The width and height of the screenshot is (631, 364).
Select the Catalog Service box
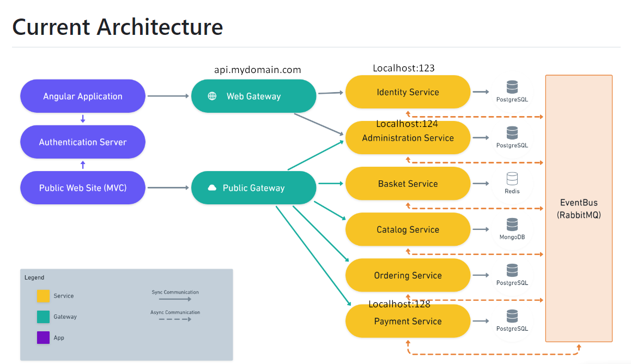(x=408, y=229)
